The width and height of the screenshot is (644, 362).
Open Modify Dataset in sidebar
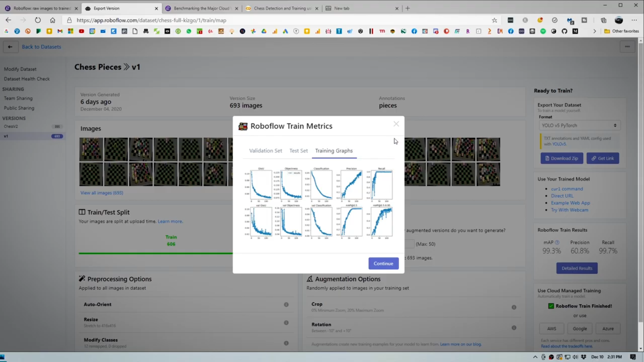(20, 69)
